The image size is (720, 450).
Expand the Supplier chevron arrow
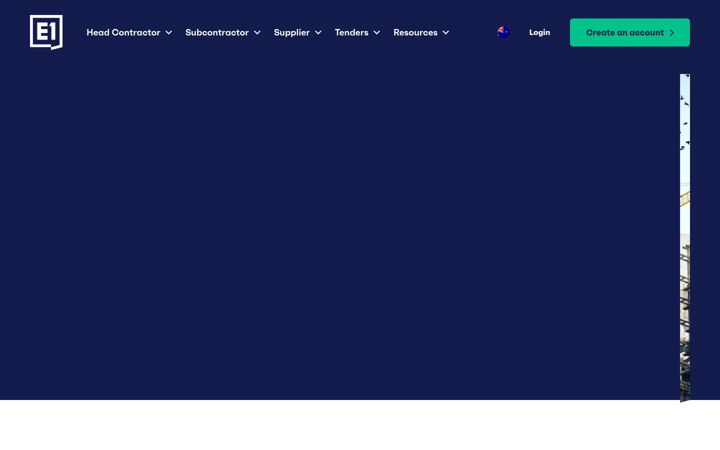point(318,33)
